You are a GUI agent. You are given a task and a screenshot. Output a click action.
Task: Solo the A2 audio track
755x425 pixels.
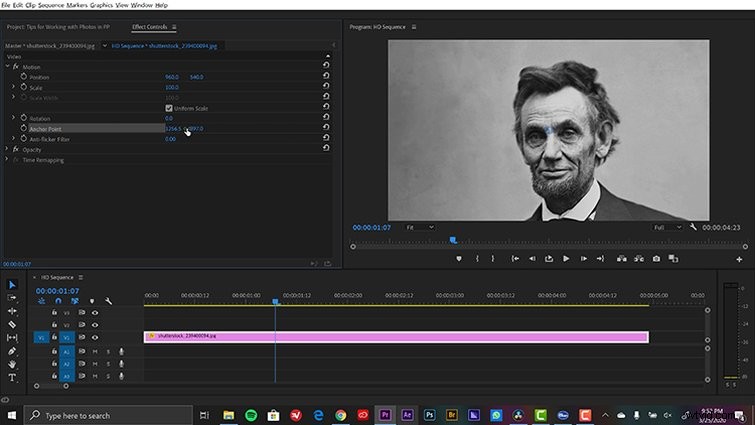[108, 364]
